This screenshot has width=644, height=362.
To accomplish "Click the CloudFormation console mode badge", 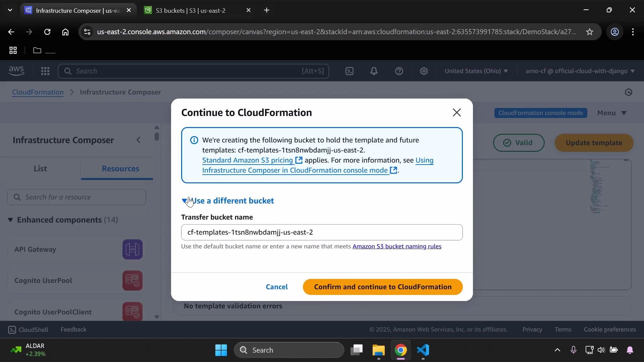I will 540,113.
